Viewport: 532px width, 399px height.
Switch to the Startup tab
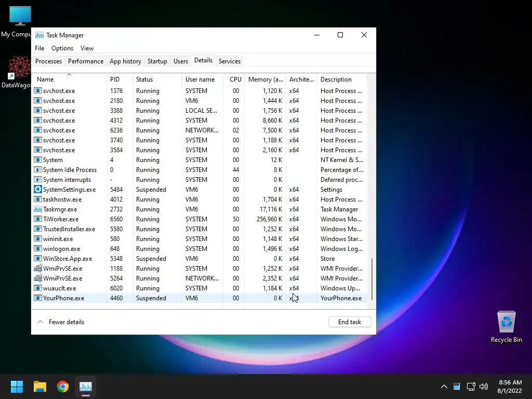157,61
